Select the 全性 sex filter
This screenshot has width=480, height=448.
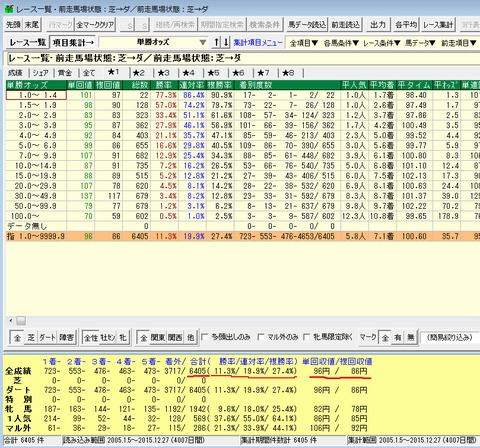pyautogui.click(x=91, y=338)
